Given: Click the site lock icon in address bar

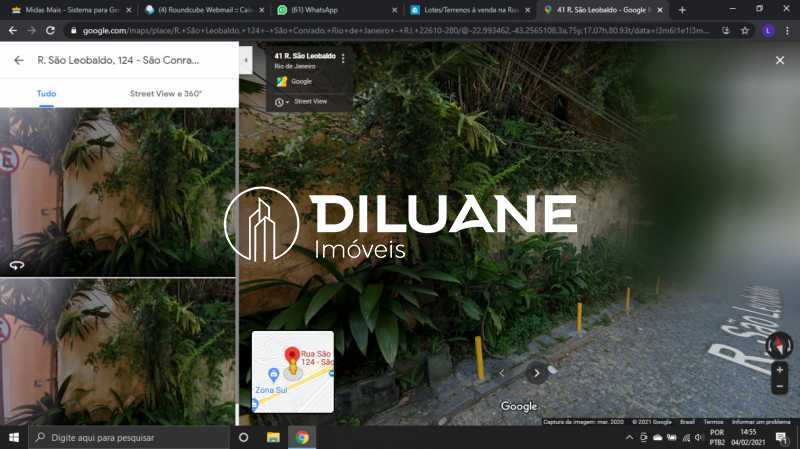Looking at the screenshot, I should click(73, 31).
